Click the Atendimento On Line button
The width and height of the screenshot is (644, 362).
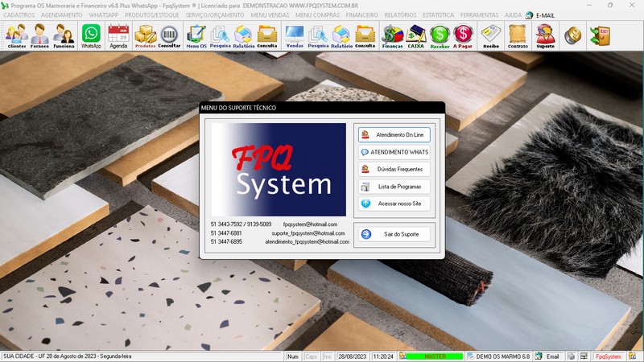pyautogui.click(x=394, y=134)
